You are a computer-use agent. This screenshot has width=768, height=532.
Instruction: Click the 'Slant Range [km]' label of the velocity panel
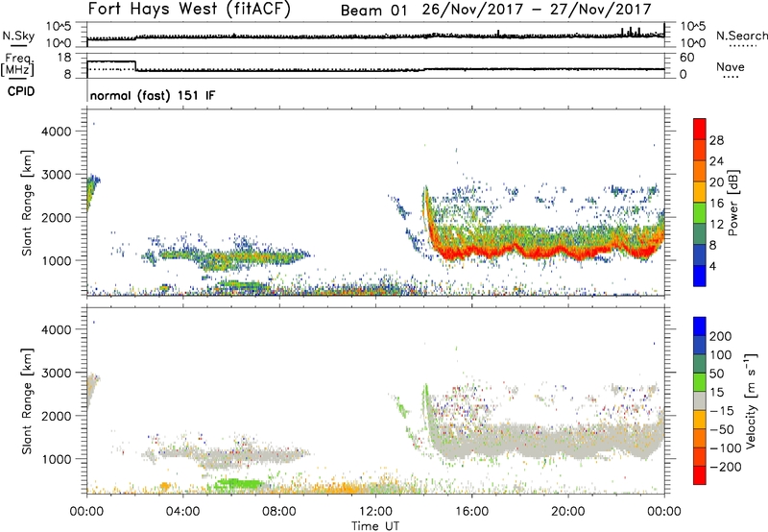point(27,400)
